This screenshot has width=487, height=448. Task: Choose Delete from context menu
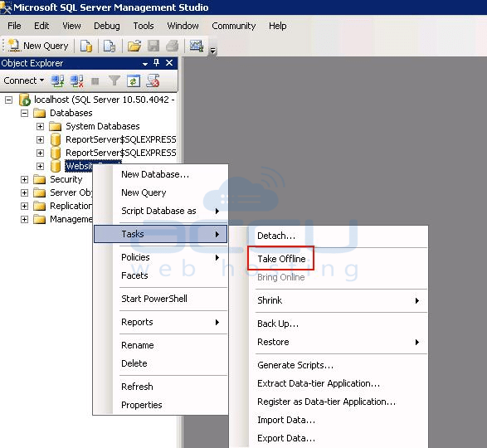161,363
